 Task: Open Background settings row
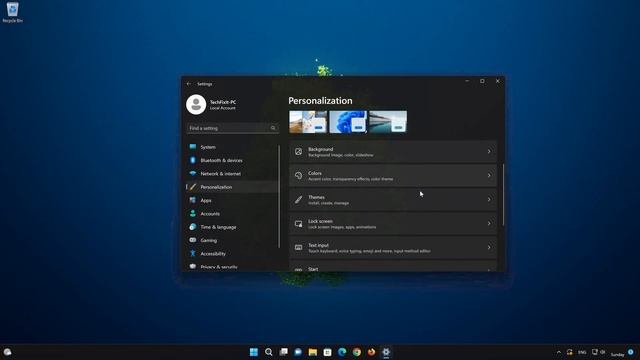point(393,152)
